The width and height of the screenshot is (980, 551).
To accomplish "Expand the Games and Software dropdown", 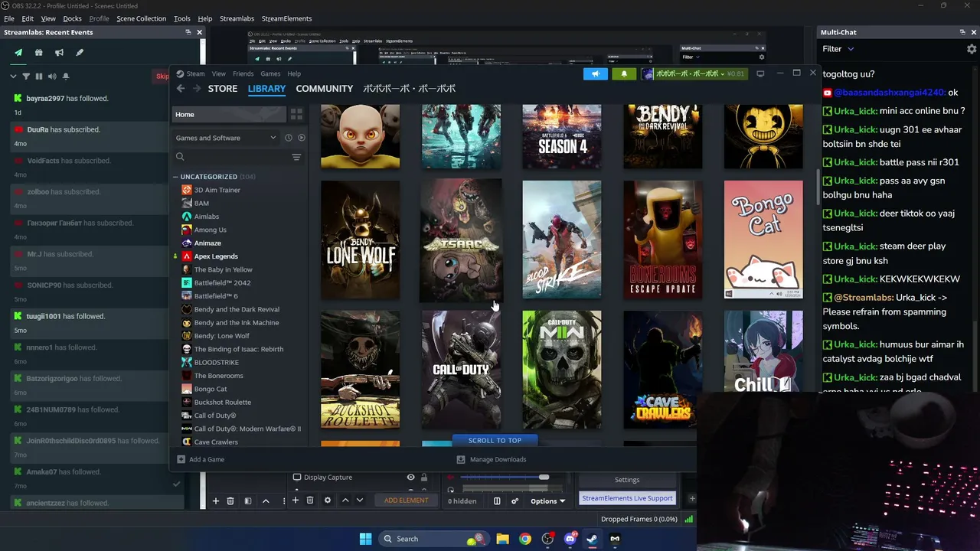I will pos(226,138).
